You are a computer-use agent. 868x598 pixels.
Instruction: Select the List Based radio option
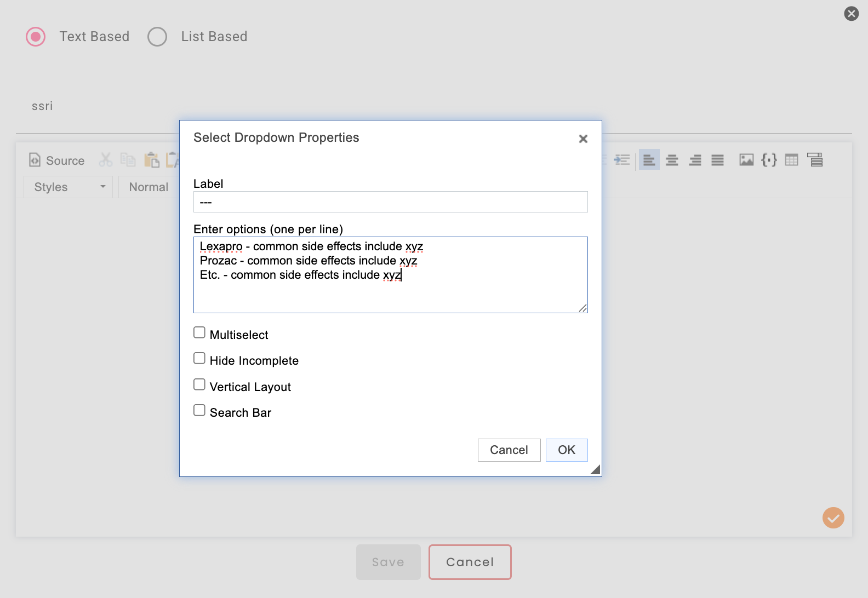click(157, 37)
